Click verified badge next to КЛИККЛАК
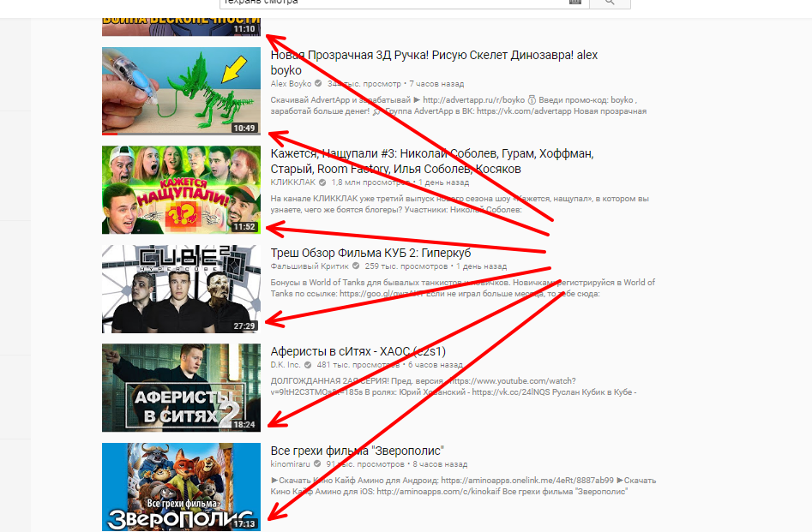This screenshot has height=532, width=812. pos(322,182)
